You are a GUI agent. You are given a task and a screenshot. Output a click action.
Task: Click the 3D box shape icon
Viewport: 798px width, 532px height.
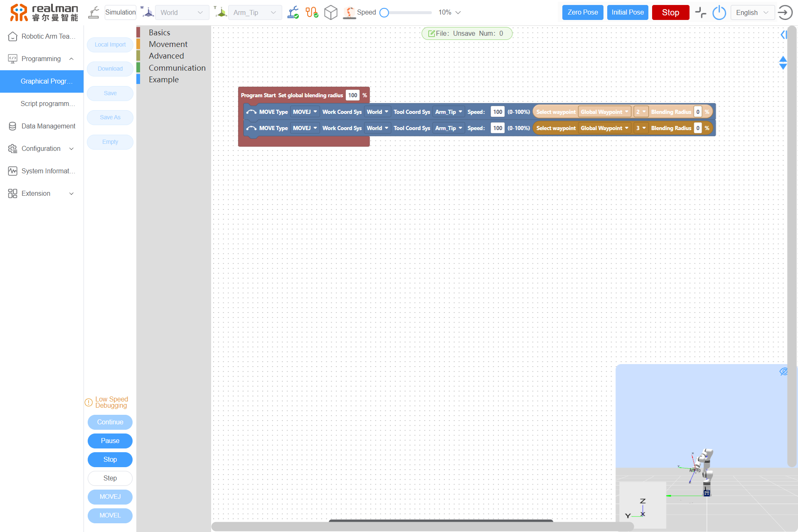pos(331,12)
